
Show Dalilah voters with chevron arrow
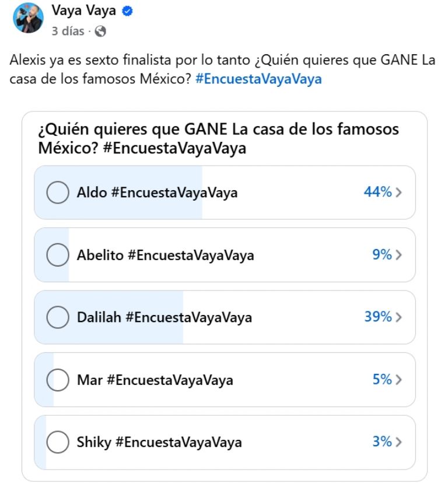tap(399, 317)
